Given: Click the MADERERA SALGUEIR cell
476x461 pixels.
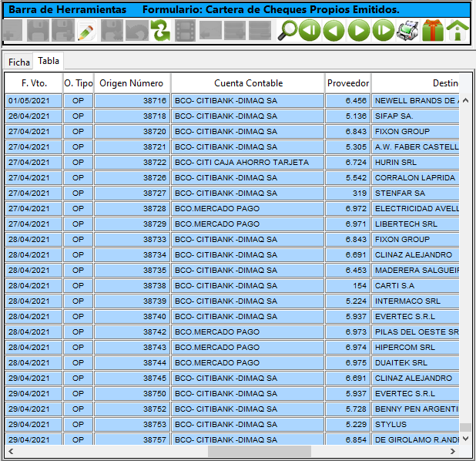Looking at the screenshot, I should click(x=415, y=270).
